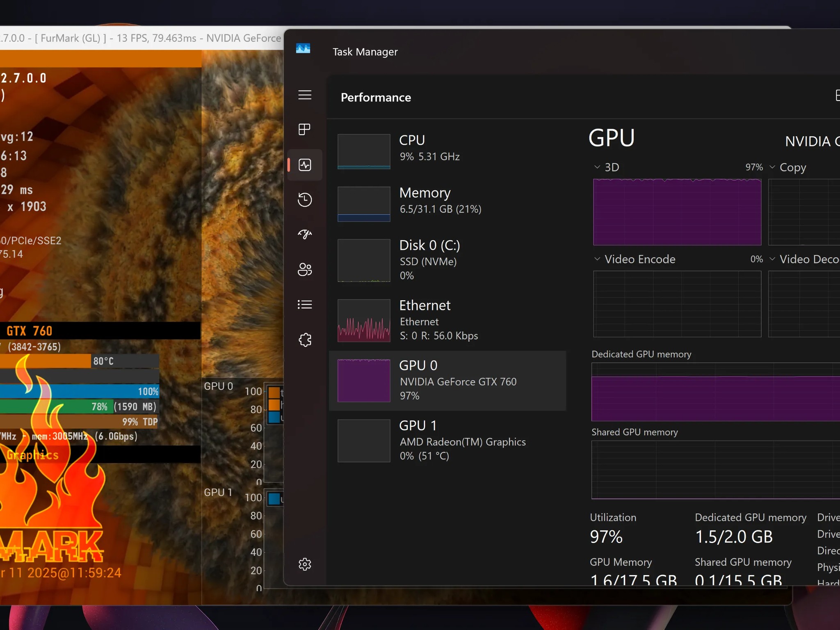Select the Ethernet performance entry
The height and width of the screenshot is (630, 840).
coord(447,321)
